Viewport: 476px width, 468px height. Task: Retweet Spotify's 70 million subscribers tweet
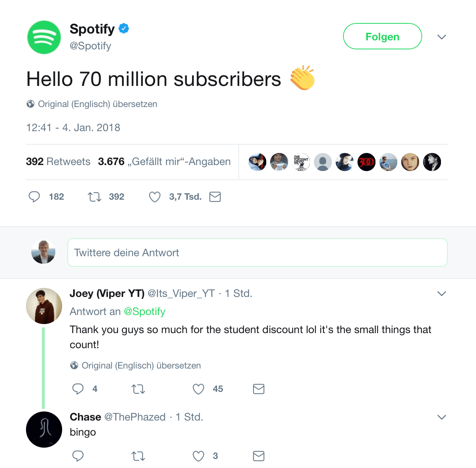click(95, 197)
